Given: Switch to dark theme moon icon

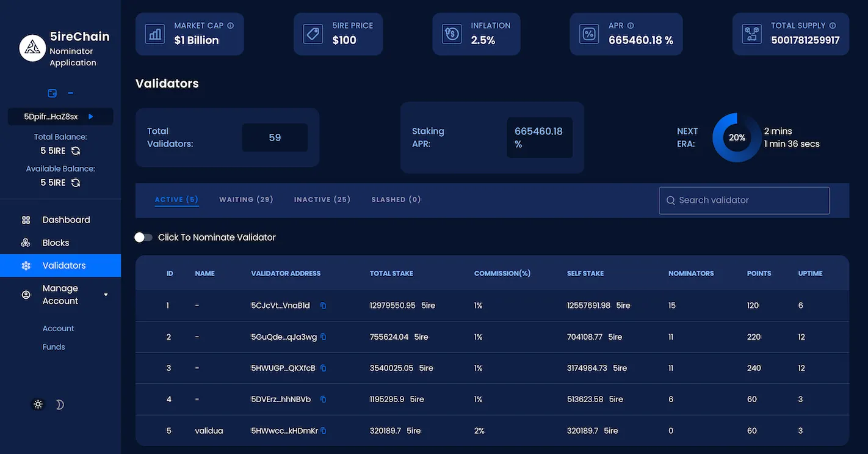Looking at the screenshot, I should tap(60, 405).
